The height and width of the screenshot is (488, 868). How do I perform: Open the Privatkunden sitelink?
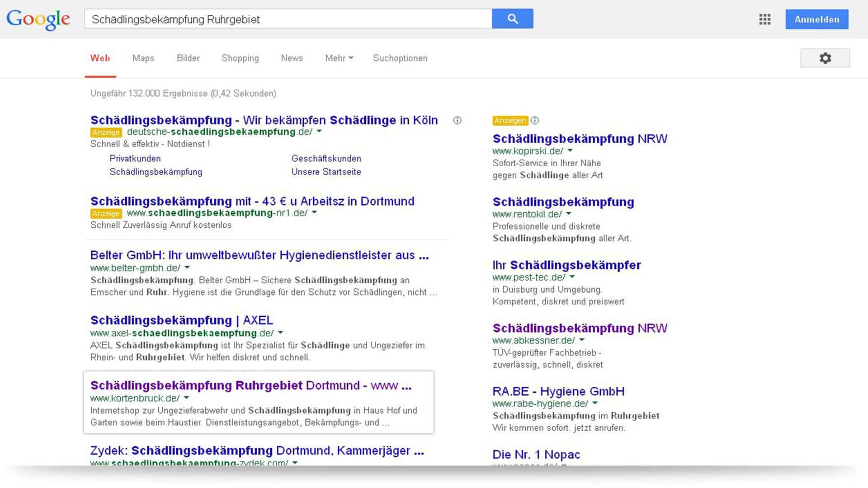tap(135, 159)
